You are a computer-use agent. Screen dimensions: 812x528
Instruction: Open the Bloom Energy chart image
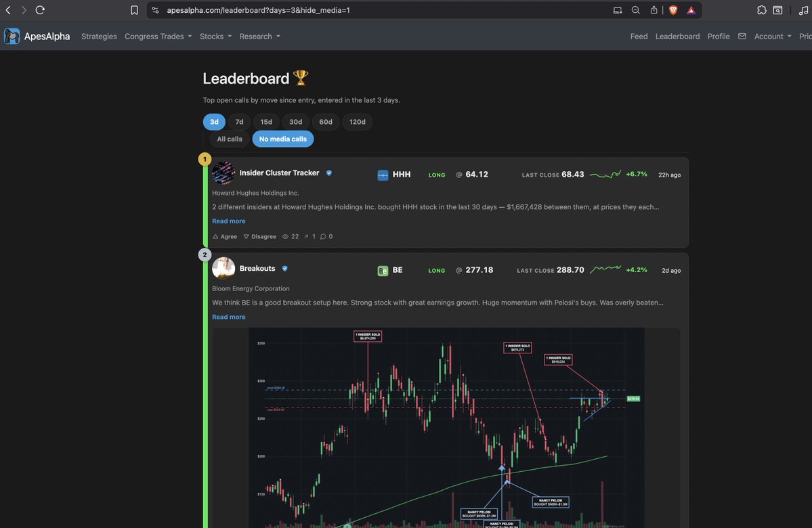point(446,428)
